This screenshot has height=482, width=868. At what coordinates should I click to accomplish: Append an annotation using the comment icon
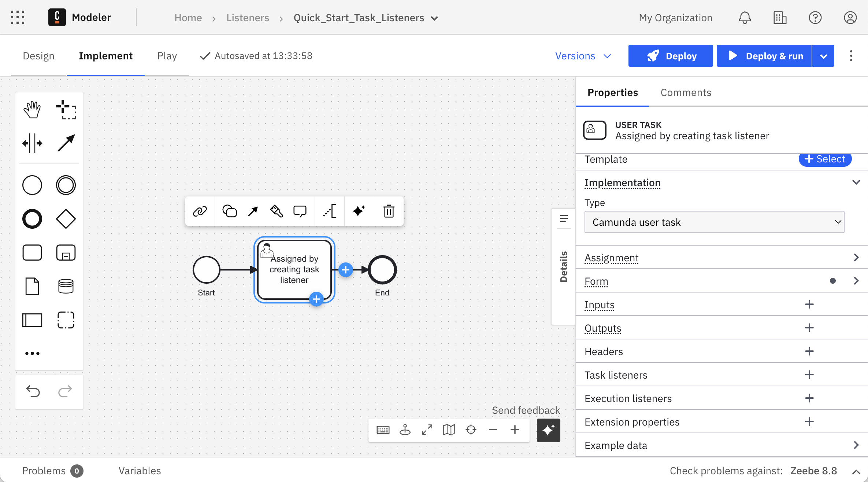click(x=300, y=211)
